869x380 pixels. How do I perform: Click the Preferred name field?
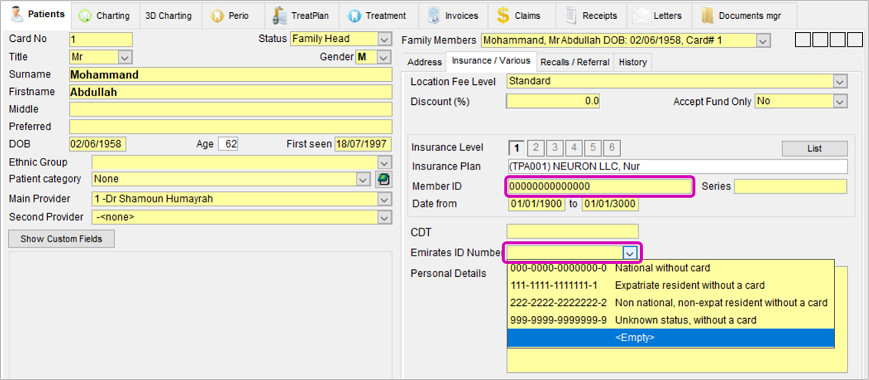click(231, 126)
